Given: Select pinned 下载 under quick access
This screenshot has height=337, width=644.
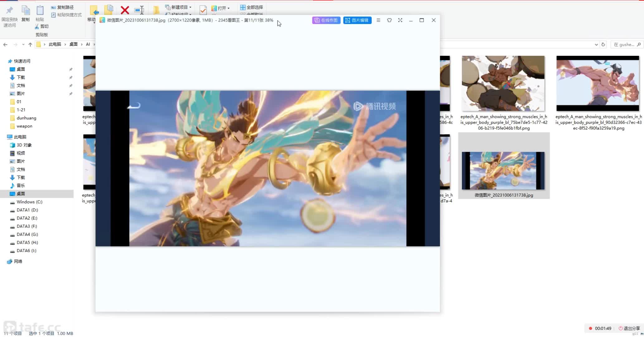Looking at the screenshot, I should [x=21, y=77].
